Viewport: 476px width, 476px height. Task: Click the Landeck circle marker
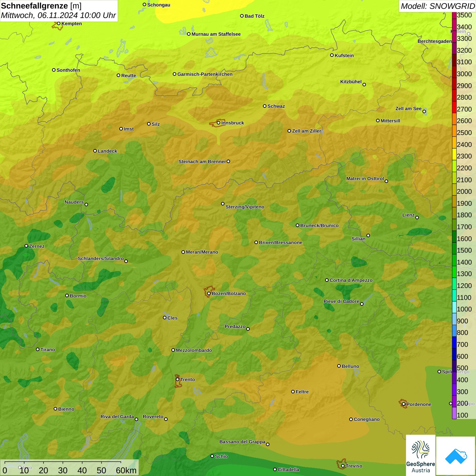click(95, 151)
